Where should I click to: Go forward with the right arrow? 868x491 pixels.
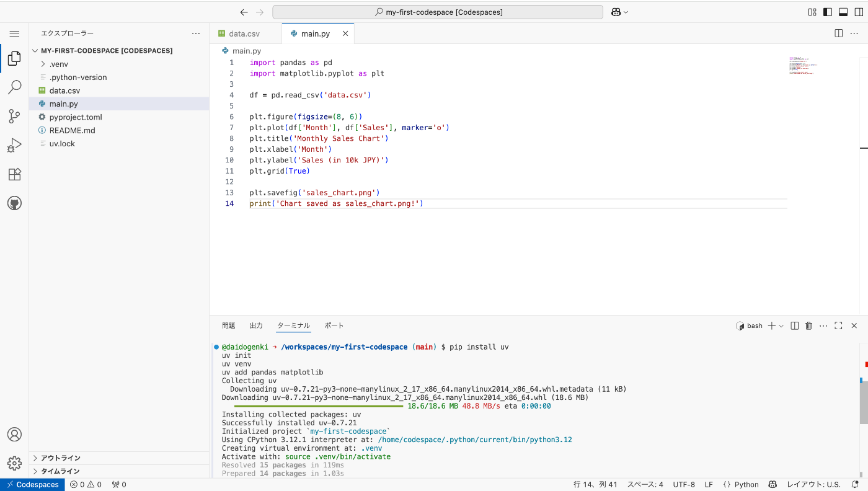pyautogui.click(x=260, y=12)
